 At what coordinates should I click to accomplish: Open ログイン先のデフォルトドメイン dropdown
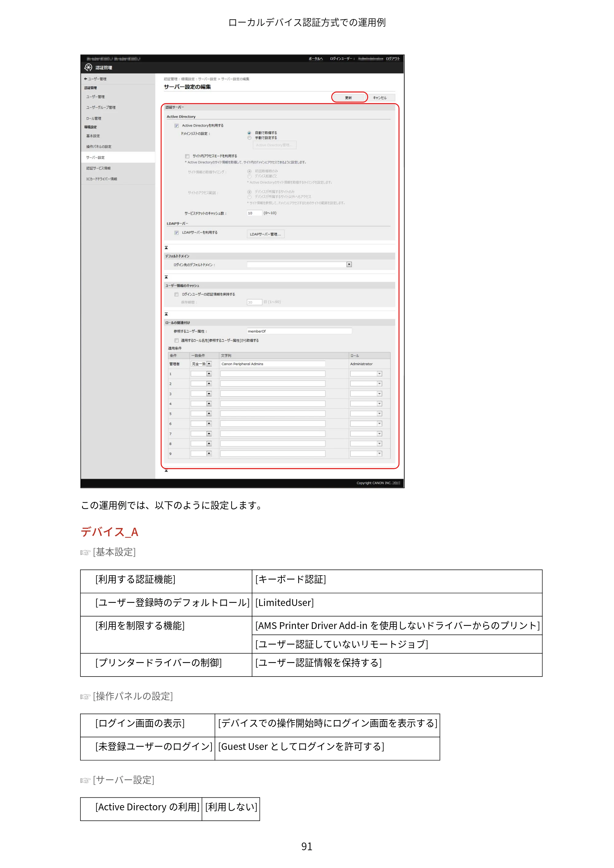(299, 264)
